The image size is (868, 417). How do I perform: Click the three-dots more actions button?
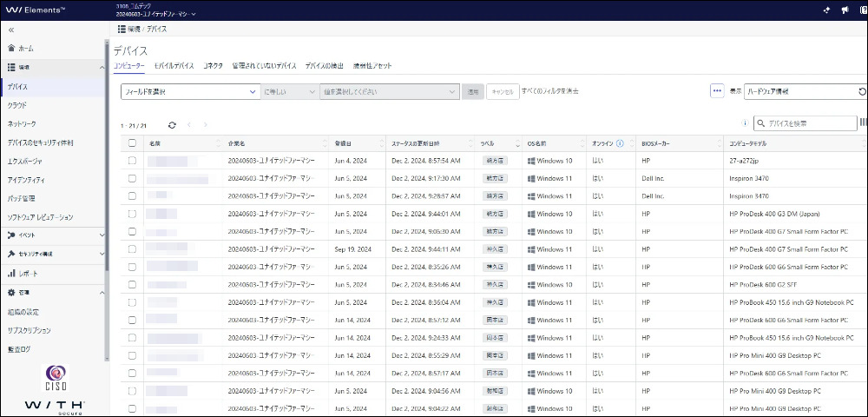[x=718, y=91]
